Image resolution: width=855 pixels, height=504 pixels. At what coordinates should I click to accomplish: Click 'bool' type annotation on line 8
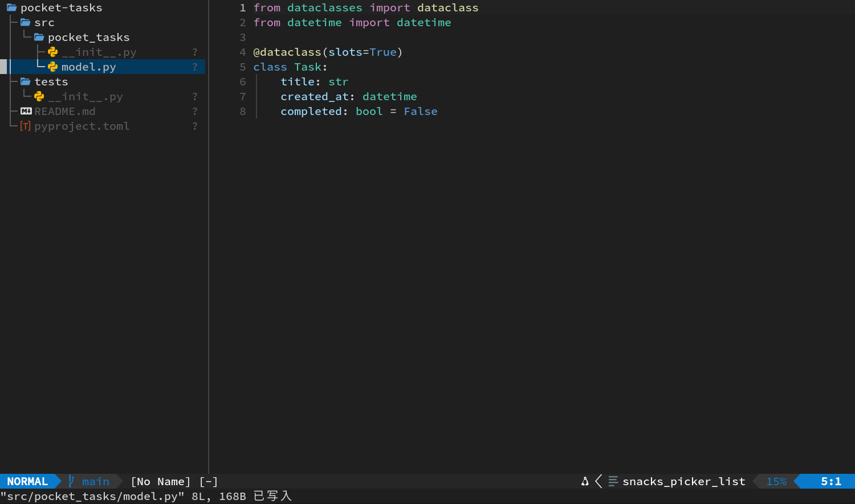tap(369, 112)
